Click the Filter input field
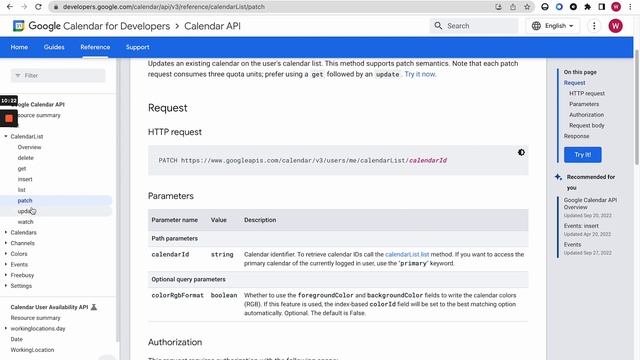This screenshot has height=360, width=640. click(58, 76)
